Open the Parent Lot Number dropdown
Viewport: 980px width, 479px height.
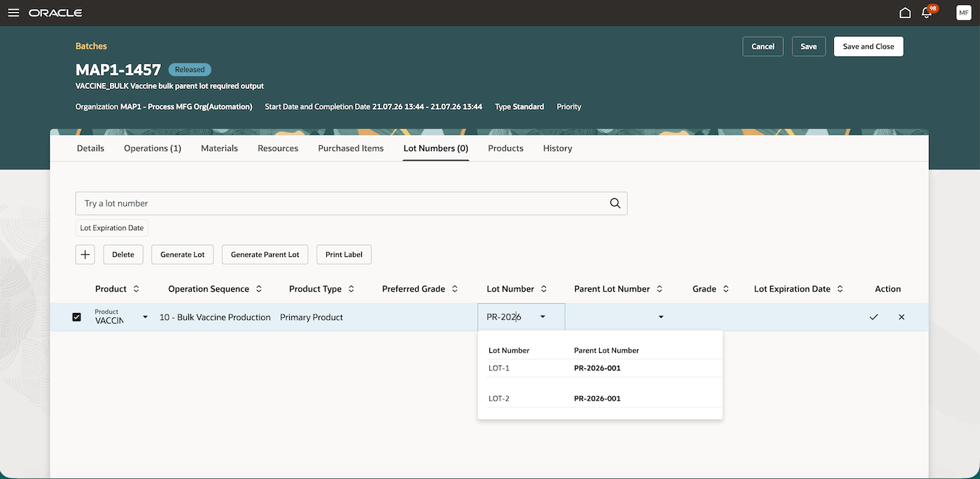tap(661, 317)
